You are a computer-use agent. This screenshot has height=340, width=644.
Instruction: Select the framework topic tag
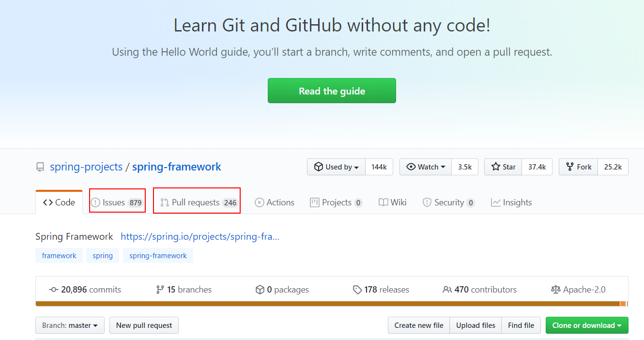[x=59, y=256]
